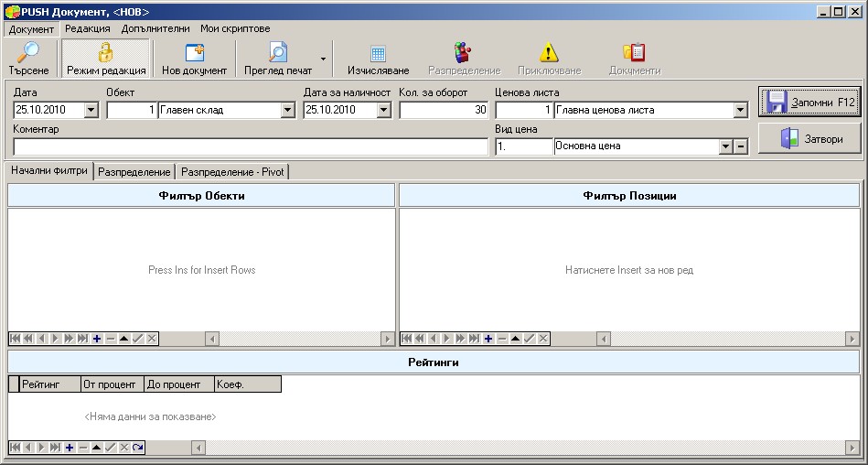
Task: Go to next page in Филтър Обекти navigator
Action: [x=70, y=338]
